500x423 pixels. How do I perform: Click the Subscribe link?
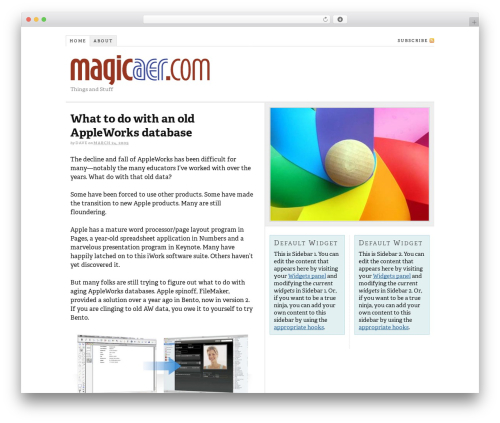[x=412, y=41]
